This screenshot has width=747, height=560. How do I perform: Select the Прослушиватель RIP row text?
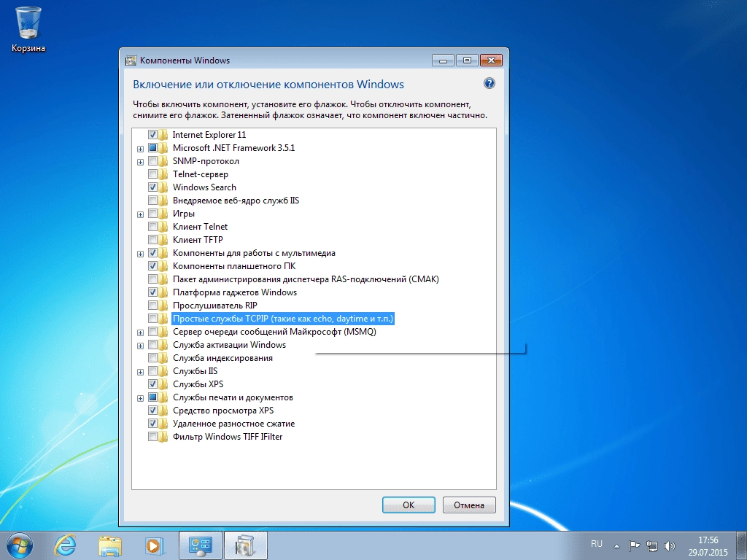click(x=215, y=306)
